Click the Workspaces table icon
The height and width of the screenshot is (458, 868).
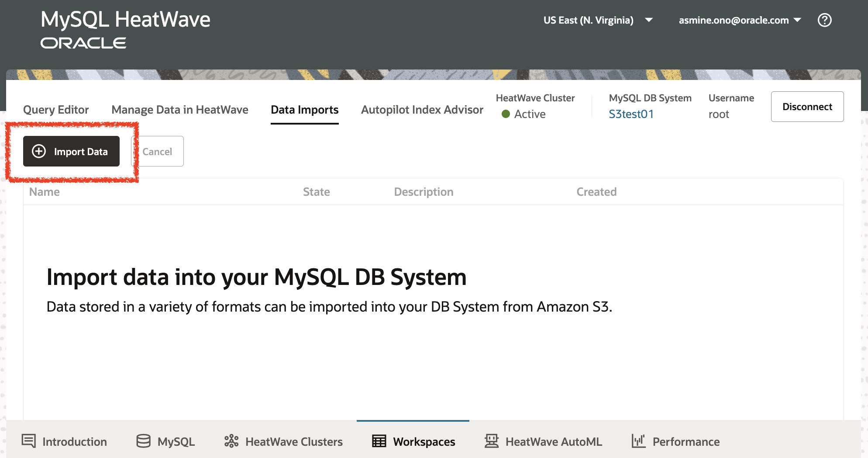click(x=379, y=441)
